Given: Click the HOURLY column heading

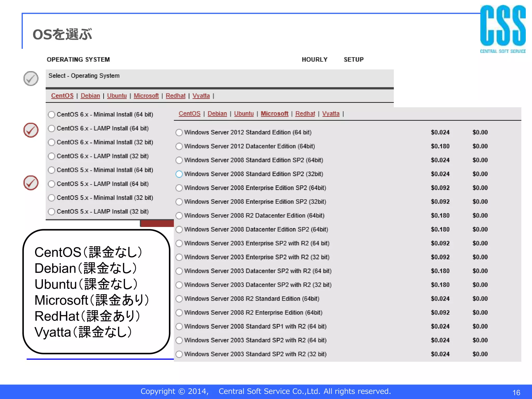Looking at the screenshot, I should point(315,59).
